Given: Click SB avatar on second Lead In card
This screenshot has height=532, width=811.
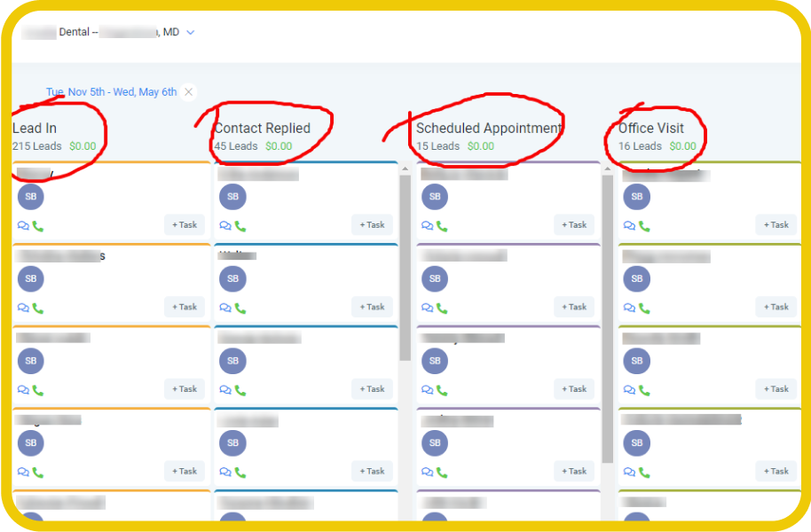Looking at the screenshot, I should click(x=31, y=279).
